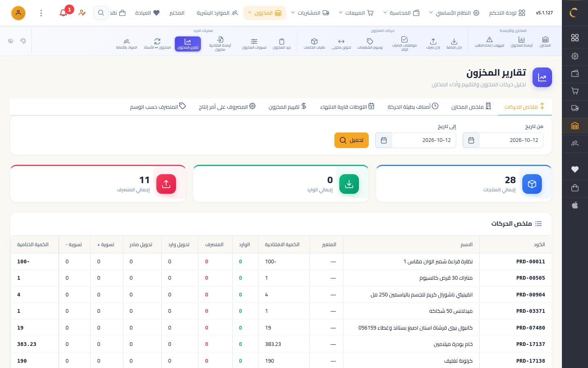The height and width of the screenshot is (368, 588).
Task: Open الموارد البشرية HR menu item
Action: (217, 13)
